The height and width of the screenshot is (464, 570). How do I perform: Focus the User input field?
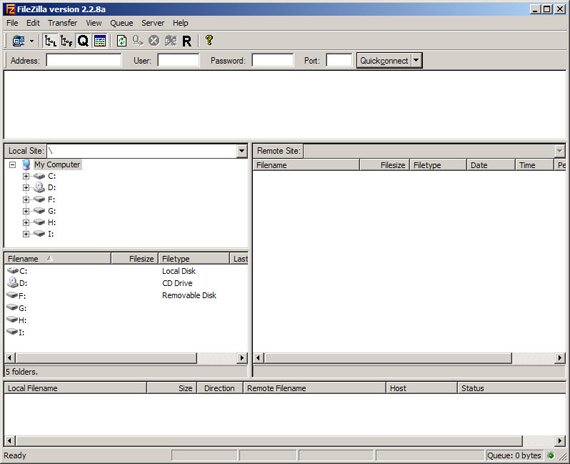(x=178, y=60)
